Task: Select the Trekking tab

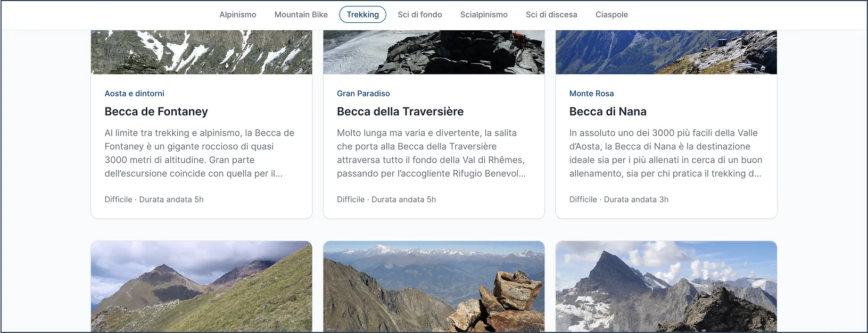Action: pyautogui.click(x=362, y=15)
